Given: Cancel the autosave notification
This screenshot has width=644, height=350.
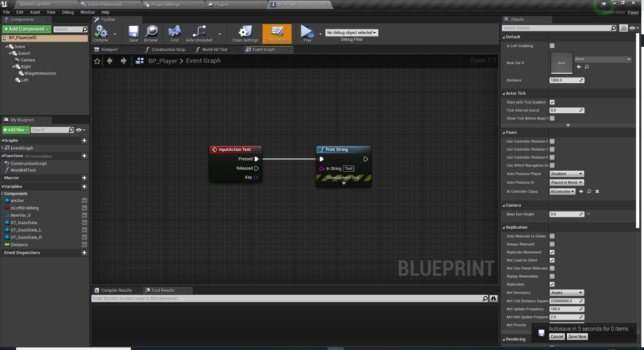Looking at the screenshot, I should (x=557, y=337).
